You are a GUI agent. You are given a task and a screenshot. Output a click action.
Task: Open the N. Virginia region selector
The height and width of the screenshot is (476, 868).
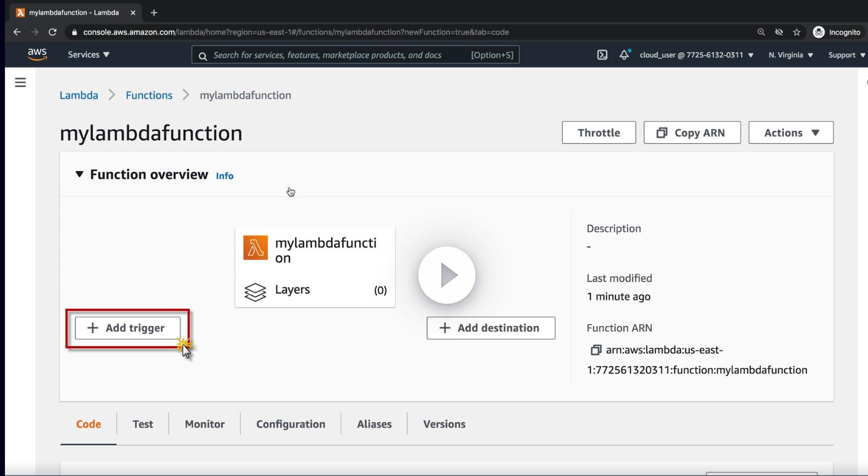tap(790, 55)
